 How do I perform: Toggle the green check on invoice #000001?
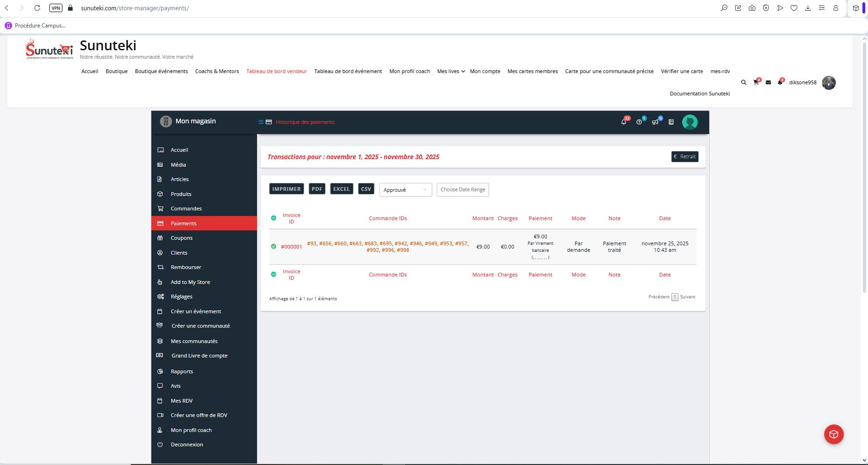point(273,247)
